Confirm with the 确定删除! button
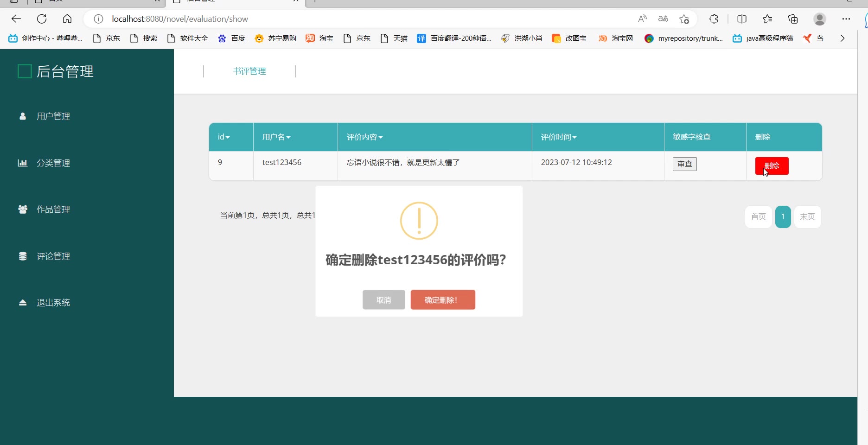The height and width of the screenshot is (445, 868). pyautogui.click(x=443, y=300)
